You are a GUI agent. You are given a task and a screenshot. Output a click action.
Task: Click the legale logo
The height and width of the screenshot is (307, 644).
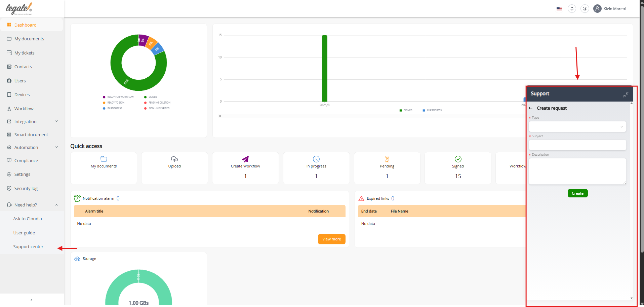[x=19, y=9]
